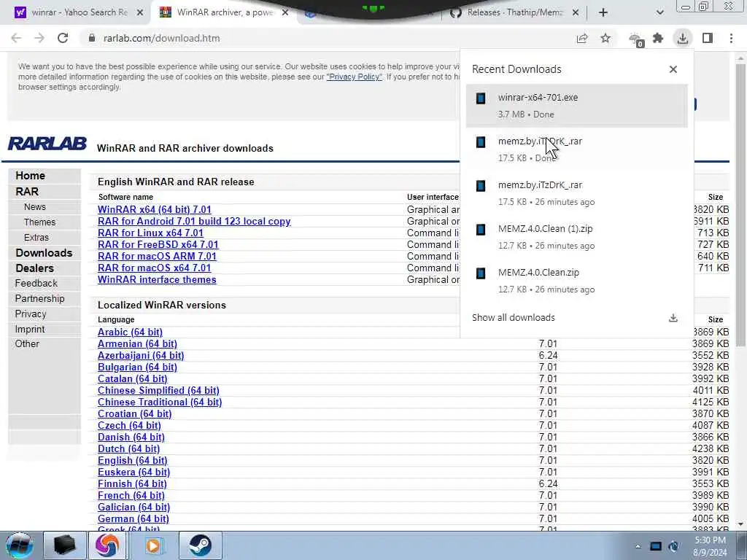Viewport: 747px width, 560px height.
Task: Click the file icon of winrar-x64-701.exe
Action: coord(481,98)
